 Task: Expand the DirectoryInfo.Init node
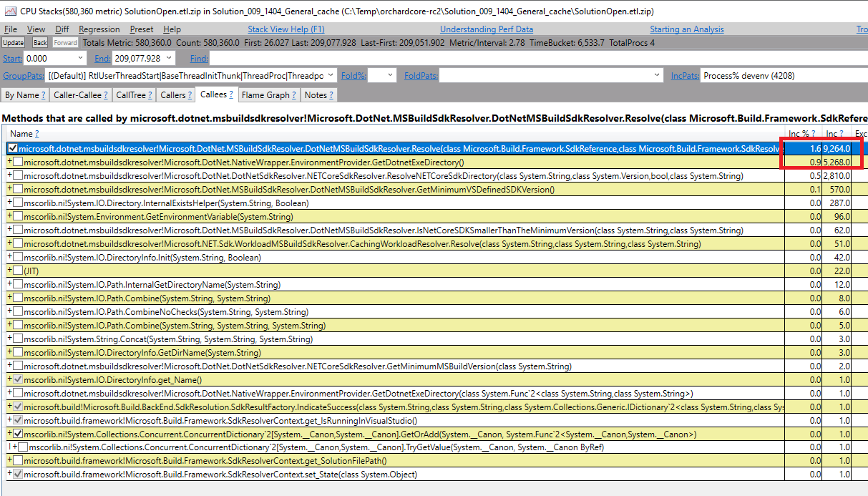click(x=10, y=257)
